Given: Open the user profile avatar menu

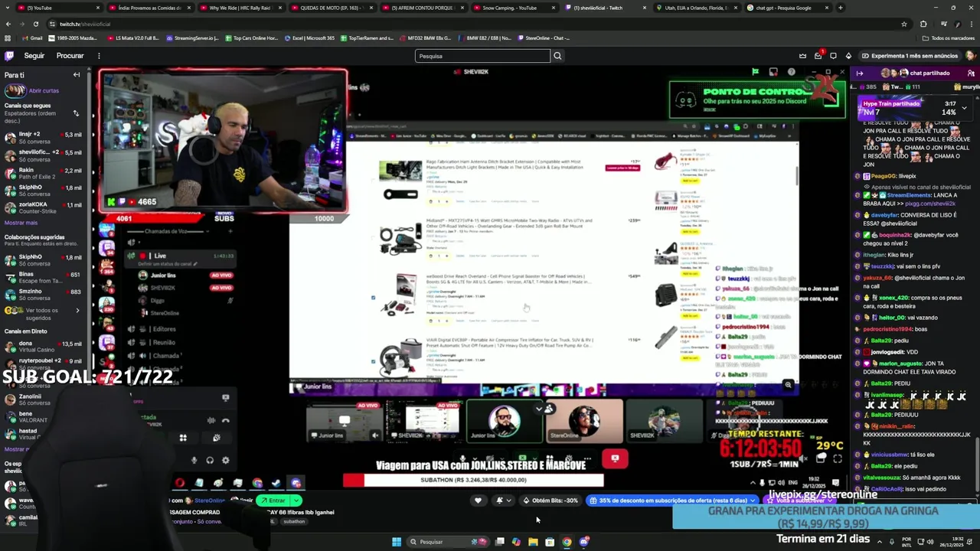Looking at the screenshot, I should tap(970, 56).
